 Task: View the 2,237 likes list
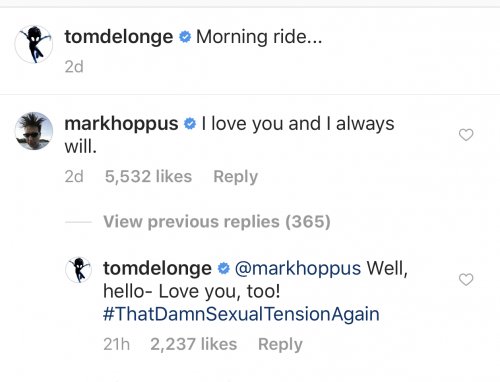[x=193, y=344]
